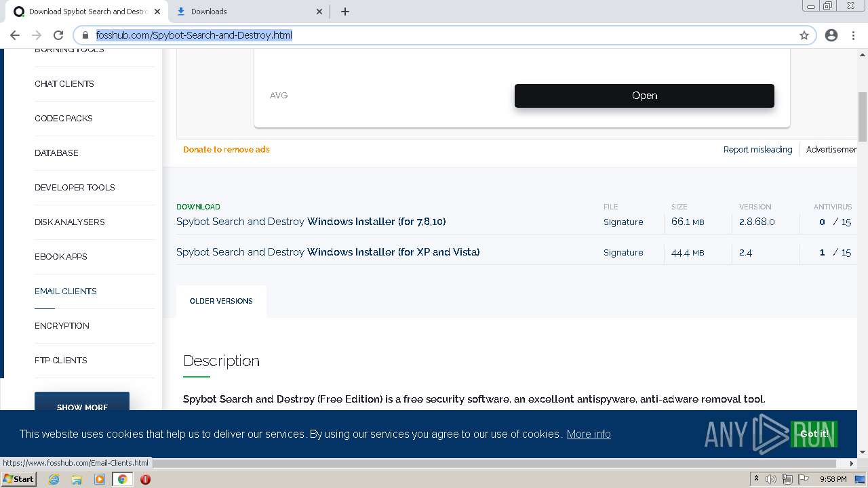Screen dimensions: 868x488
Task: Click the version 2.8.68.0 text
Action: point(757,222)
